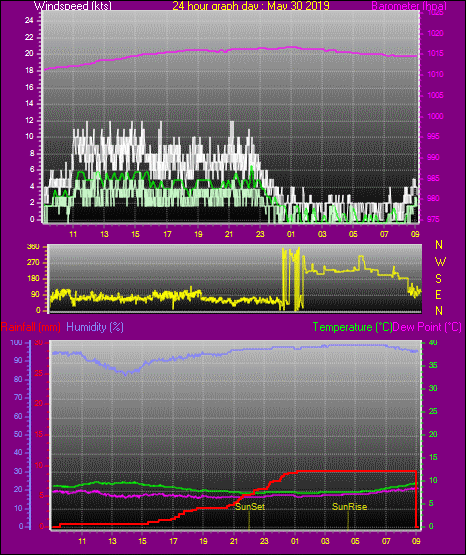Image resolution: width=466 pixels, height=555 pixels.
Task: Click the SunRise marker label
Action: tap(349, 507)
